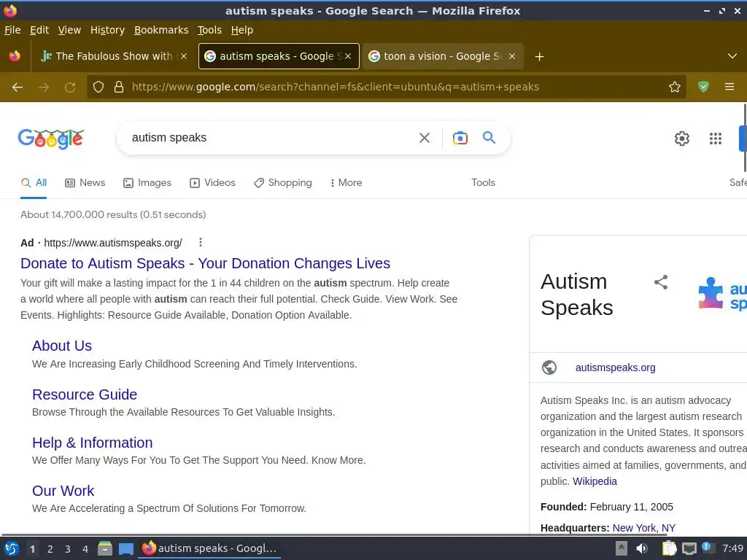Image resolution: width=747 pixels, height=560 pixels.
Task: Select the Videos results tab
Action: pyautogui.click(x=212, y=183)
